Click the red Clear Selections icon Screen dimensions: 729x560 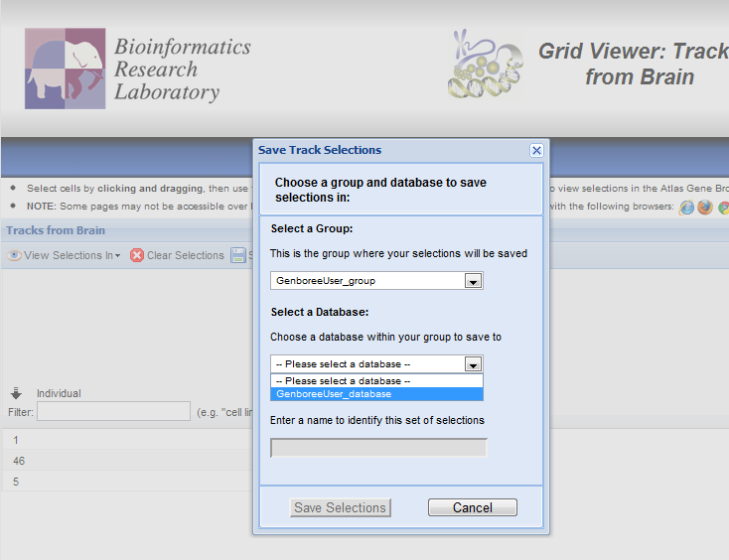tap(137, 255)
